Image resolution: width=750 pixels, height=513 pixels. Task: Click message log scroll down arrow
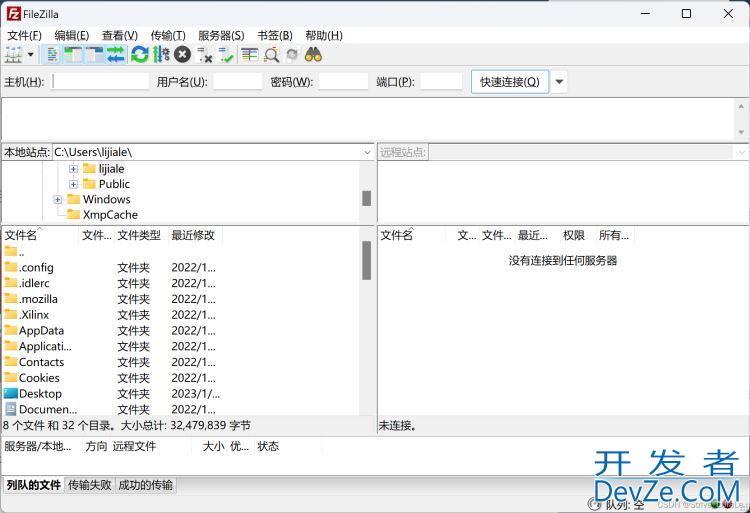(741, 132)
